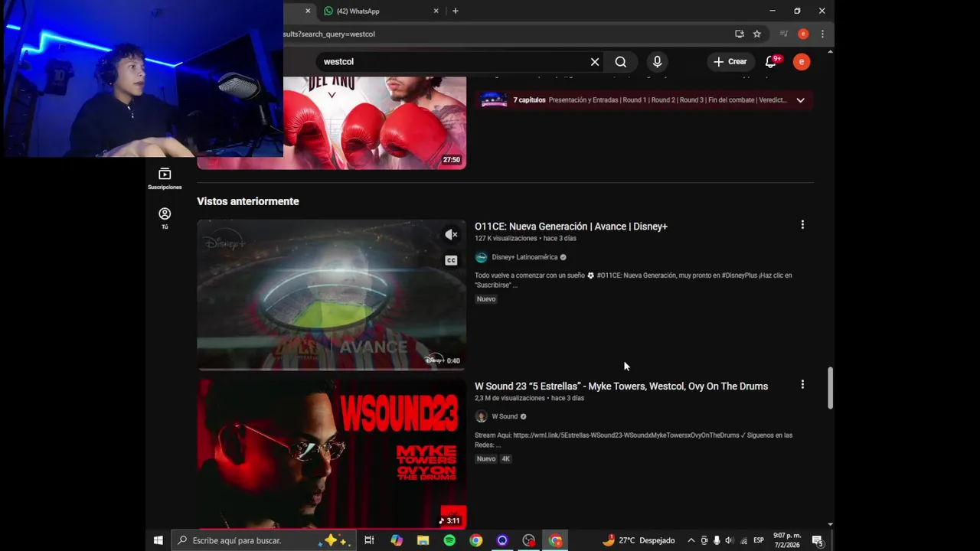The width and height of the screenshot is (980, 551).
Task: Open Chrome profile avatar
Action: (803, 34)
